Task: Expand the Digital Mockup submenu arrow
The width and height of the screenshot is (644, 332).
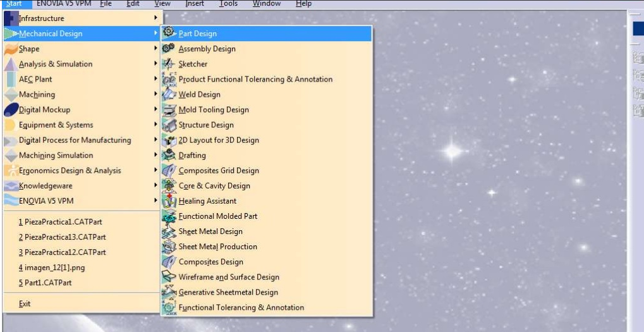Action: tap(155, 109)
